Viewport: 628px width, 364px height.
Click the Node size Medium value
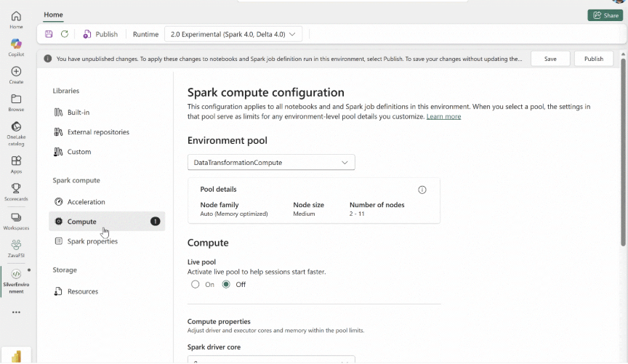click(x=304, y=214)
